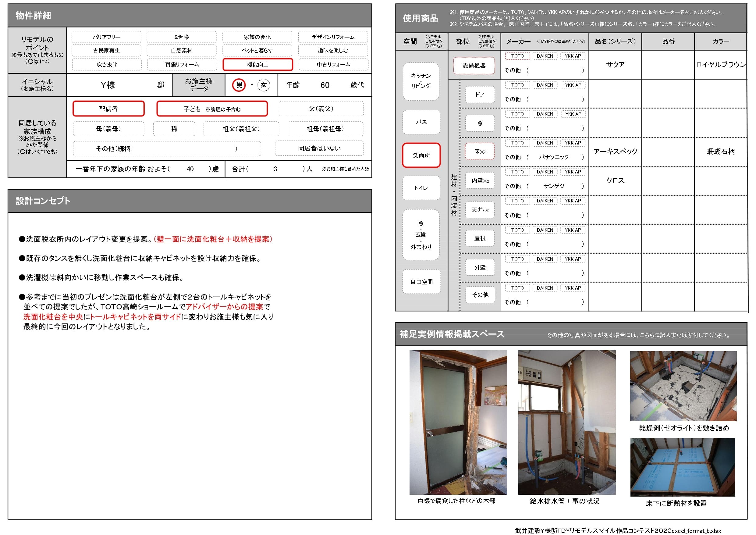Select the 洗面所 space button
Image resolution: width=756 pixels, height=535 pixels.
click(421, 155)
